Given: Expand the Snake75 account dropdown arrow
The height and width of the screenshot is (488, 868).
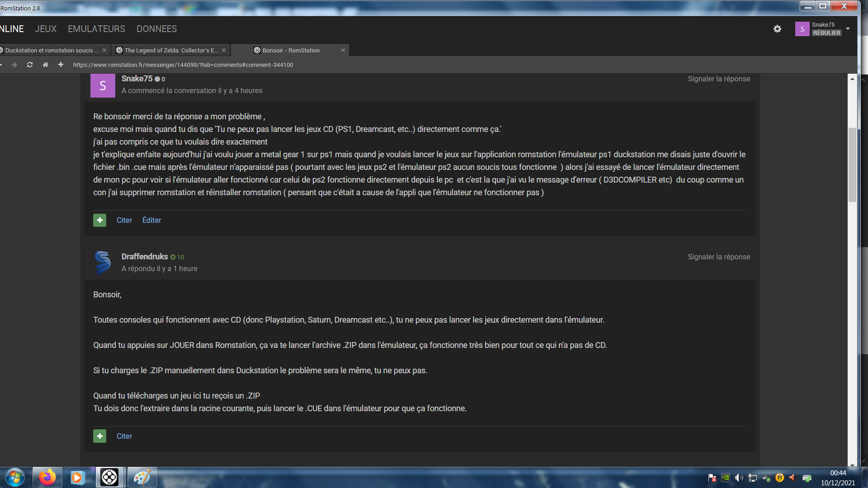Looking at the screenshot, I should (x=848, y=28).
